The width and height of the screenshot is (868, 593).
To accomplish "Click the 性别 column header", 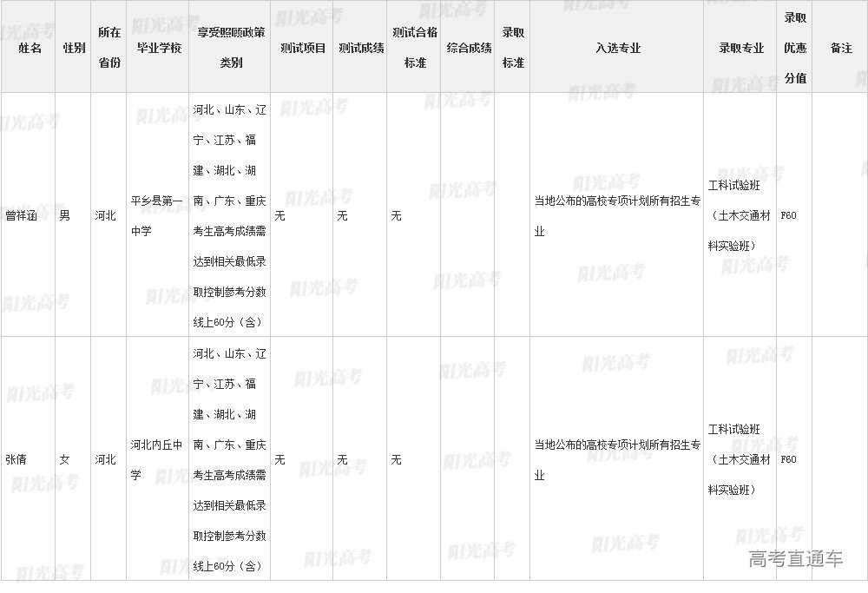I will tap(74, 49).
